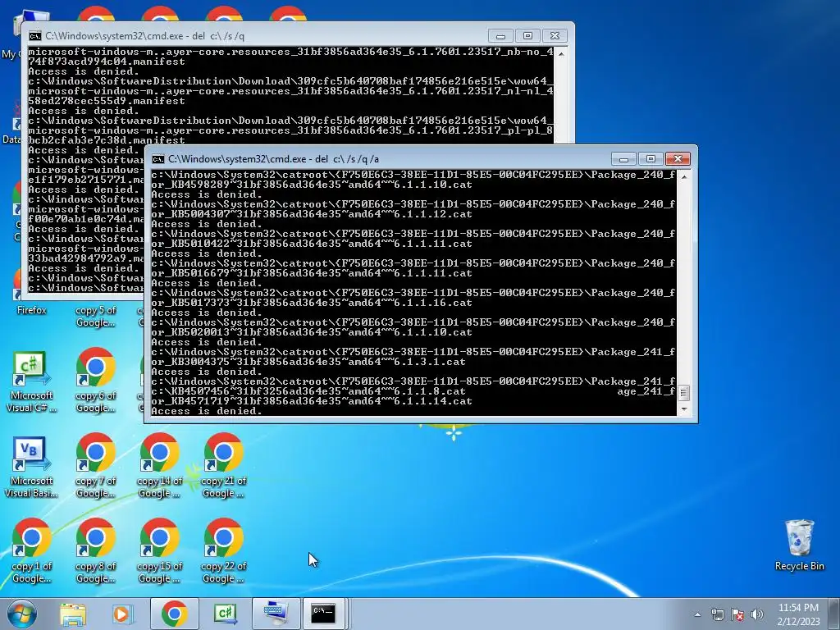Close the back 'del c:\ /s /q' window
Screen dimensions: 840x630
click(555, 35)
